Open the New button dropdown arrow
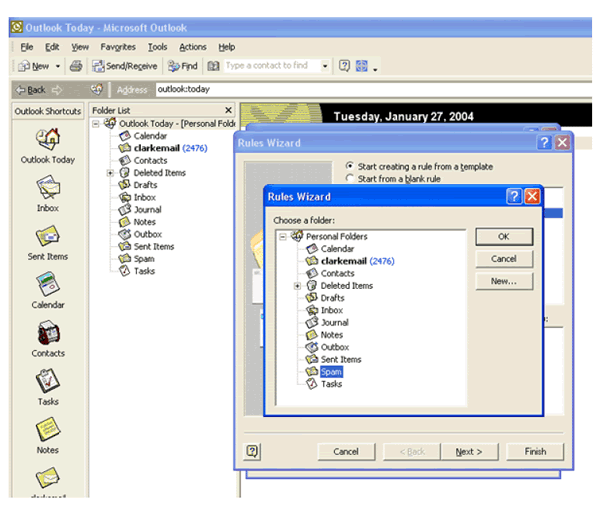 58,66
